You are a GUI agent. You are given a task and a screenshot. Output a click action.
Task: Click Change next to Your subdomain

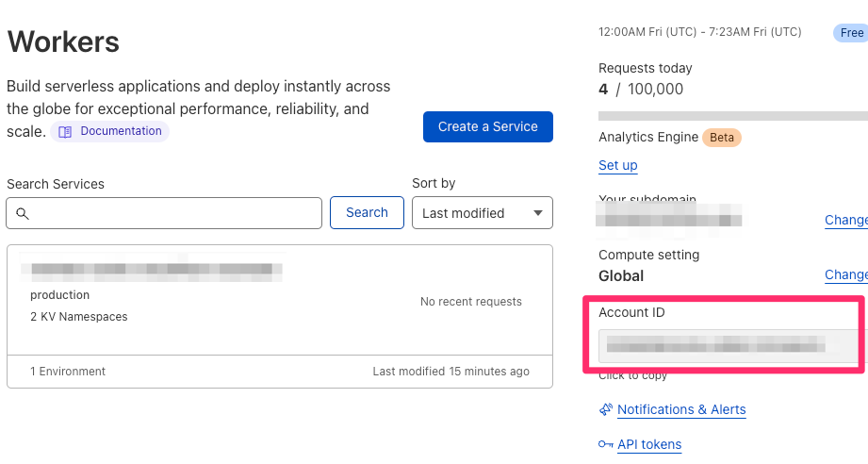(x=846, y=220)
